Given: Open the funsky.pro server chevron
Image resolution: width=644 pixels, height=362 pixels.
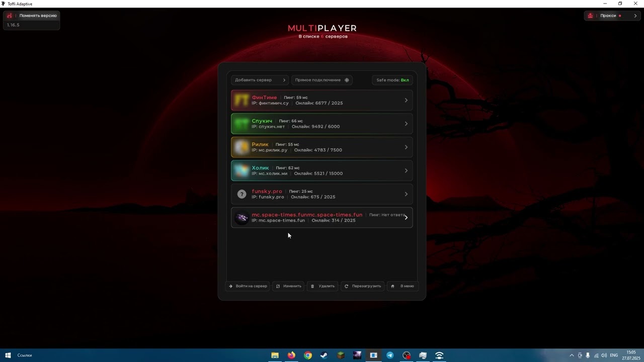Looking at the screenshot, I should pos(406,194).
